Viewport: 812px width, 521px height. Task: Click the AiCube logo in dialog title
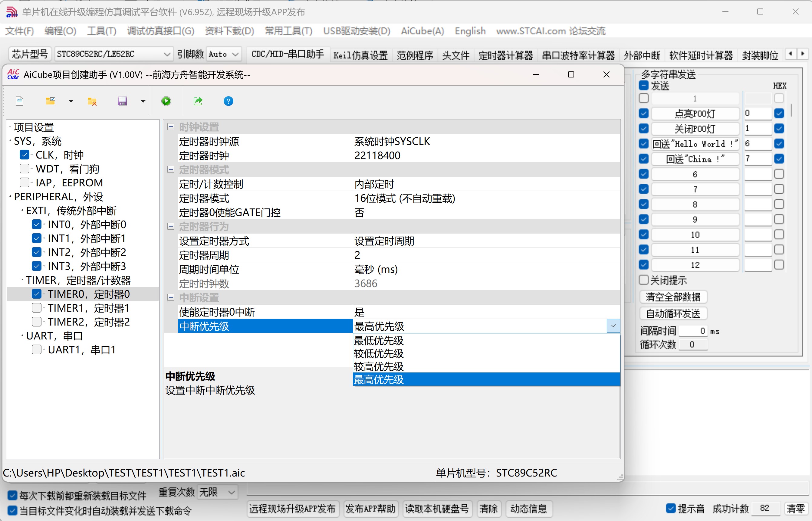[13, 74]
